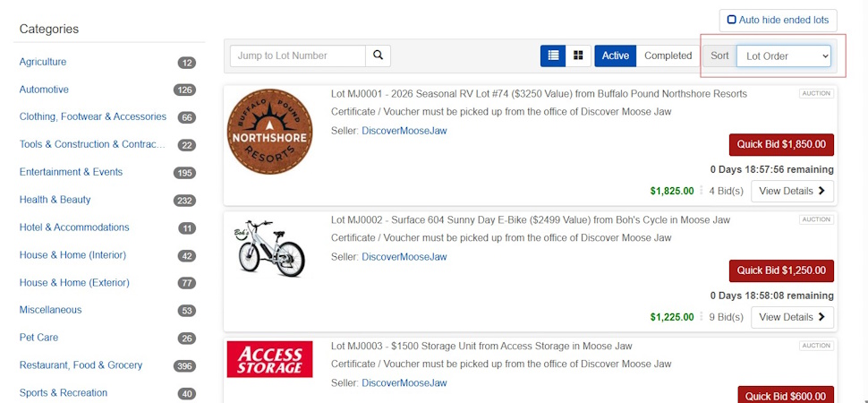Image resolution: width=868 pixels, height=403 pixels.
Task: Switch to list view layout
Action: tap(553, 56)
